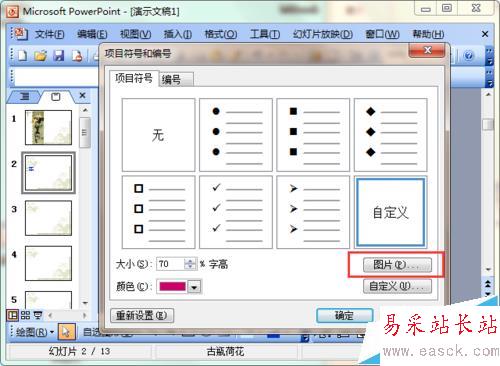
Task: Click the PowerPoint document control icon
Action: (20, 34)
